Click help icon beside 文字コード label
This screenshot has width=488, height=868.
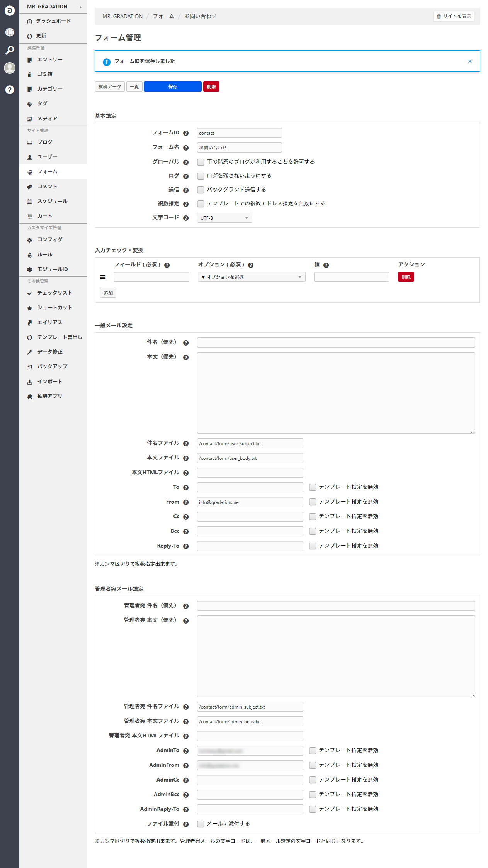[186, 218]
